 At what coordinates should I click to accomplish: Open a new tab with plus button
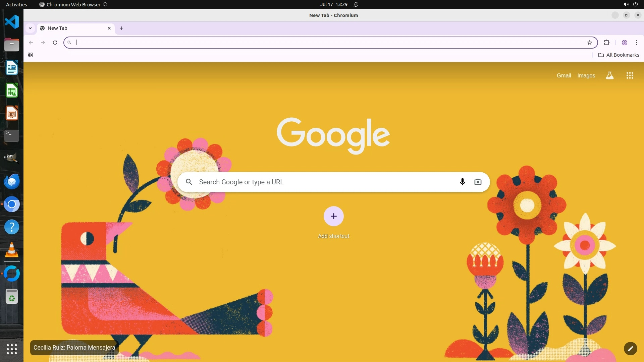(121, 28)
